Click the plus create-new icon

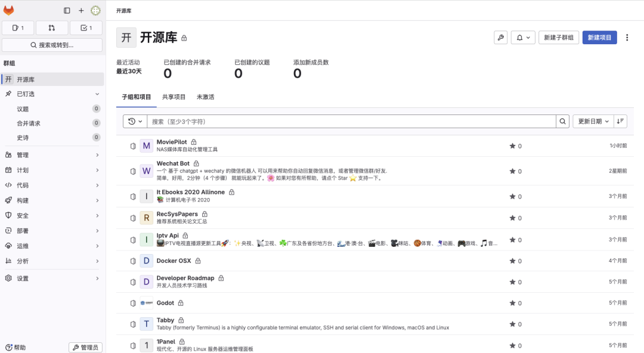(81, 11)
